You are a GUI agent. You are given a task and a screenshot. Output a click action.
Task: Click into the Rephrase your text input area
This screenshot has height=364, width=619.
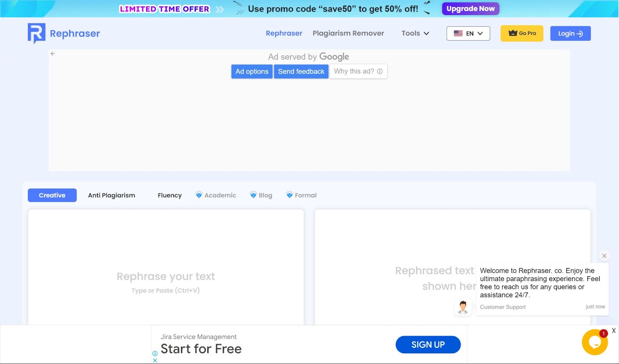[x=166, y=267]
